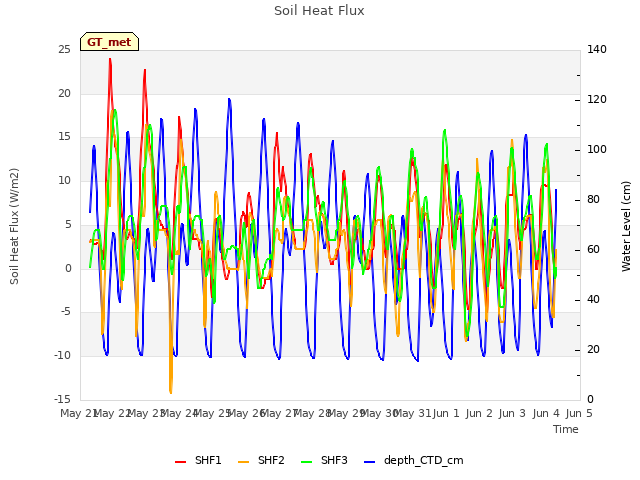Click the Jun 3 date tick label
640x480 pixels.
tap(512, 413)
